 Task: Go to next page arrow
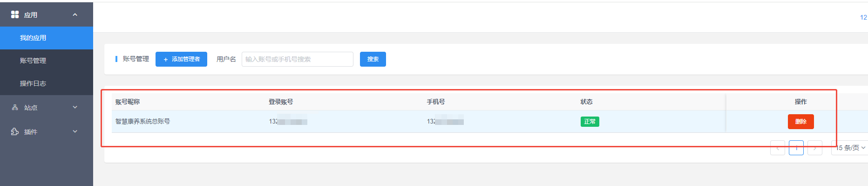(x=815, y=148)
